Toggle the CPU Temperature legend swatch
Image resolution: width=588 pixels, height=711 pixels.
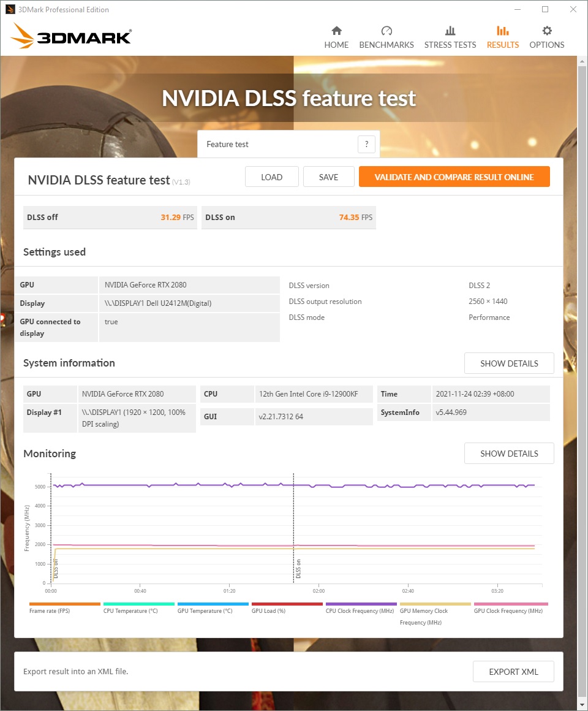[x=139, y=604]
